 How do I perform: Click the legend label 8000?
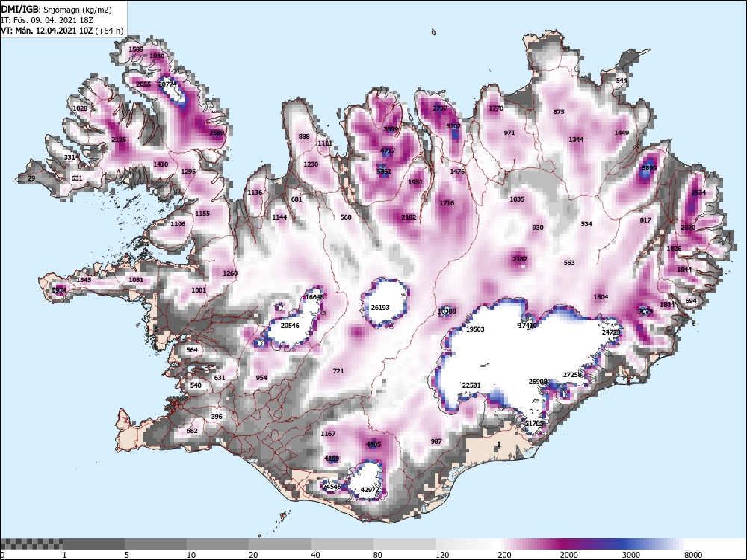(x=693, y=555)
